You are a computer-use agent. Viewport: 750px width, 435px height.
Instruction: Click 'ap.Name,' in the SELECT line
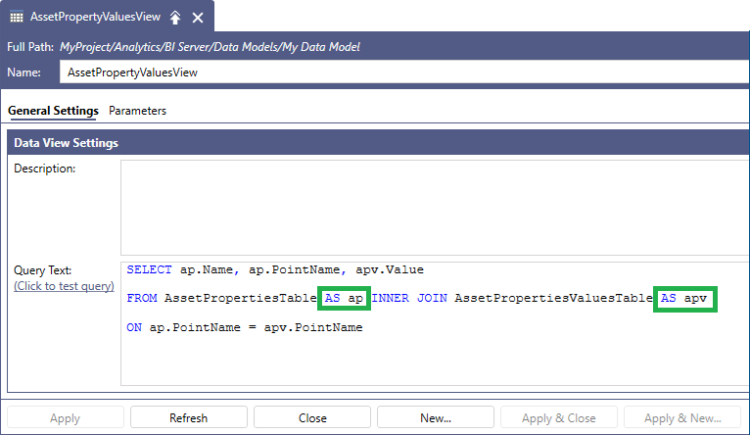coord(210,269)
